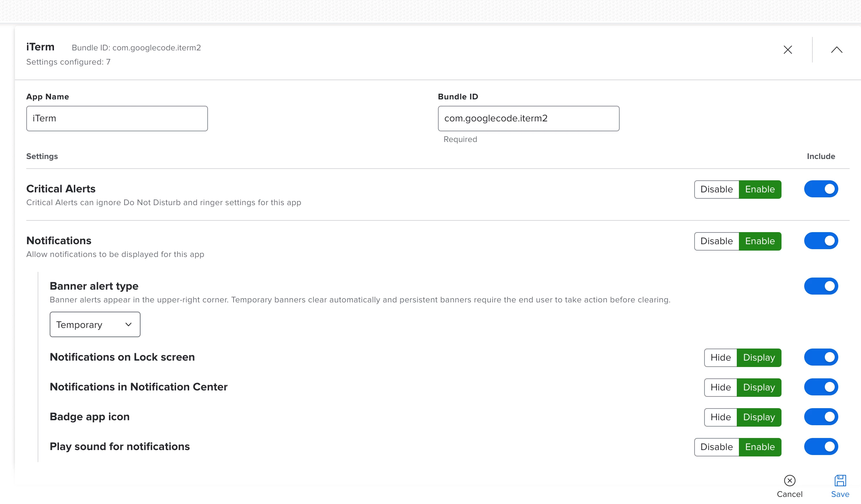
Task: Toggle Include switch for Notifications in Notification Center
Action: pos(821,387)
